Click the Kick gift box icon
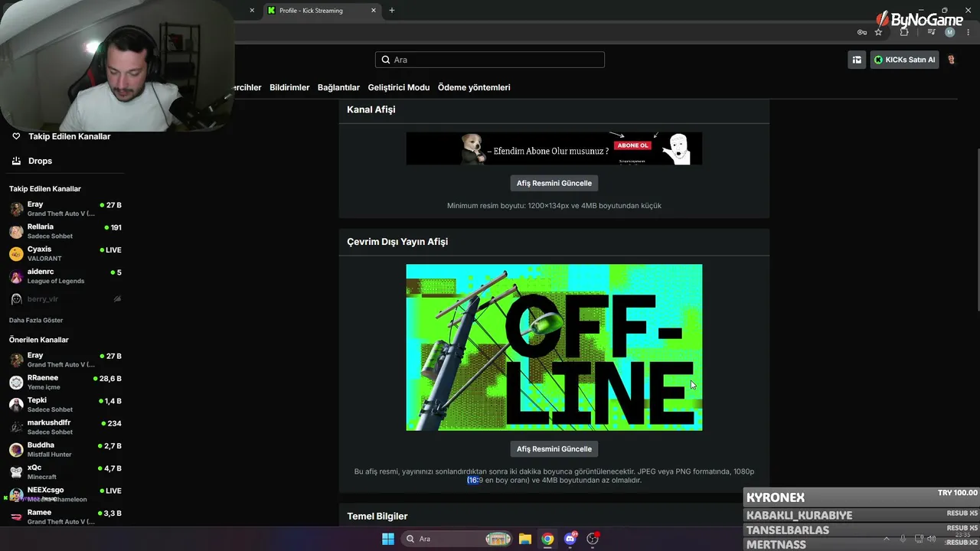This screenshot has height=551, width=980. click(857, 60)
